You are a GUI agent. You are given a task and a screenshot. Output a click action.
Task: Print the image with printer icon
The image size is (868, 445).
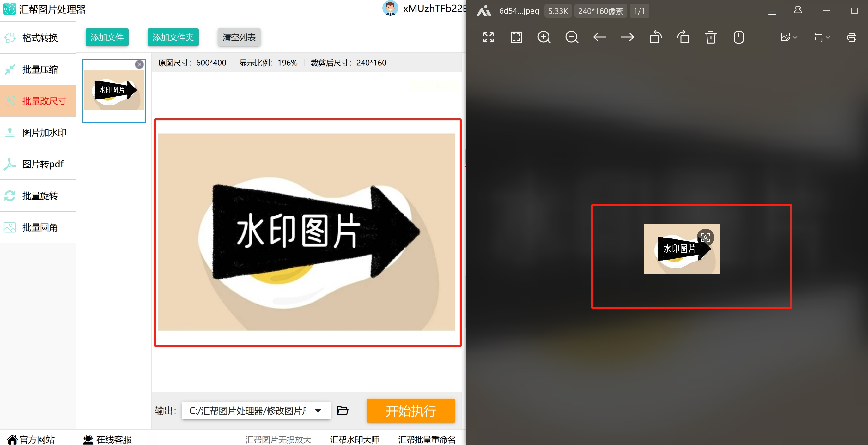(x=852, y=37)
